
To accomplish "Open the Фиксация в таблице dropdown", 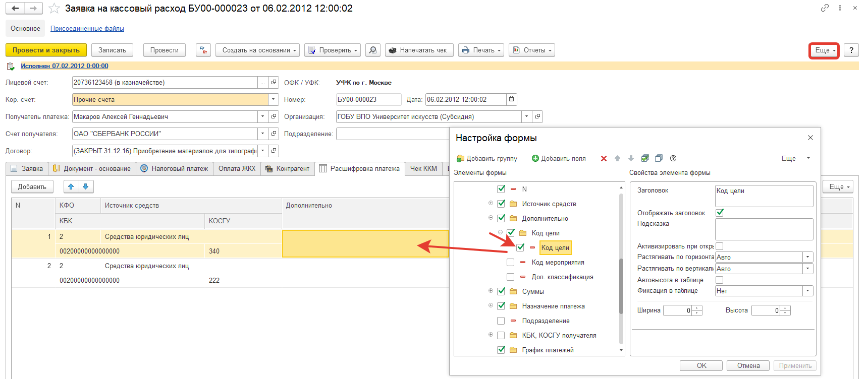I will [807, 291].
